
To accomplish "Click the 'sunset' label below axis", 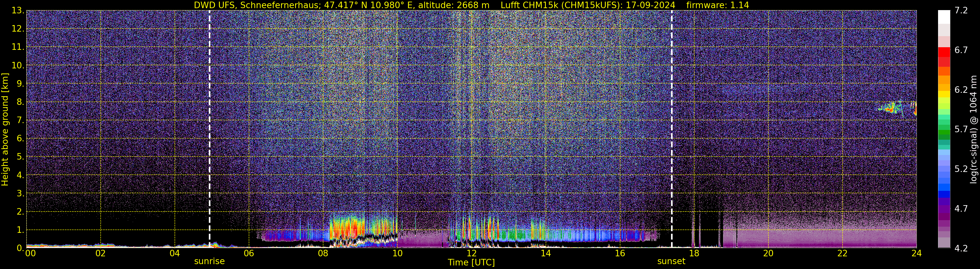I will 671,262.
